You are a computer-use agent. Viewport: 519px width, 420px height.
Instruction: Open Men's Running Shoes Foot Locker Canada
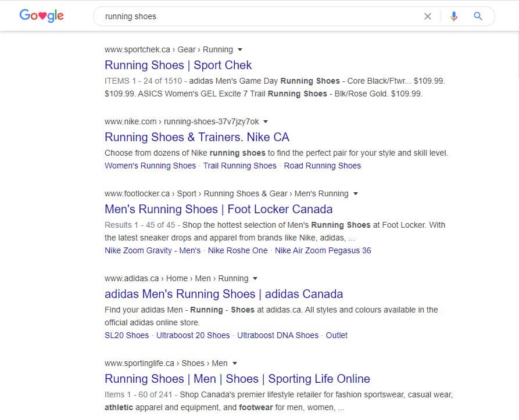coord(219,209)
